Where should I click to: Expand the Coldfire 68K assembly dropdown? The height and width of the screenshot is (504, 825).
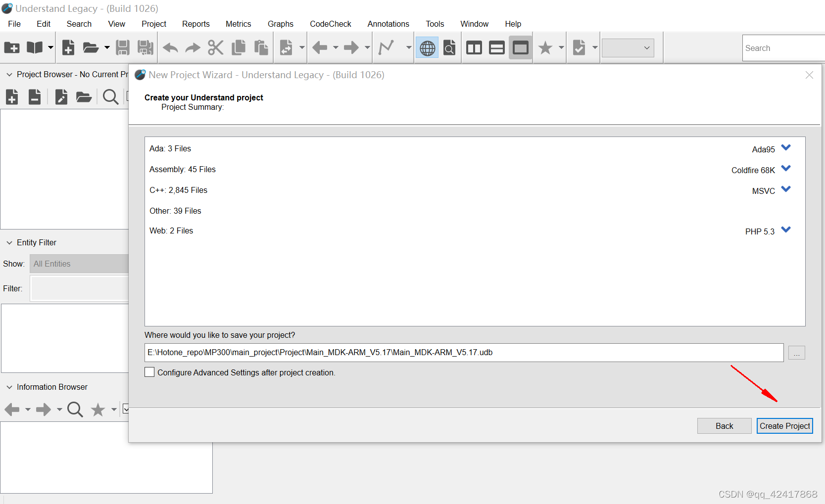point(786,169)
